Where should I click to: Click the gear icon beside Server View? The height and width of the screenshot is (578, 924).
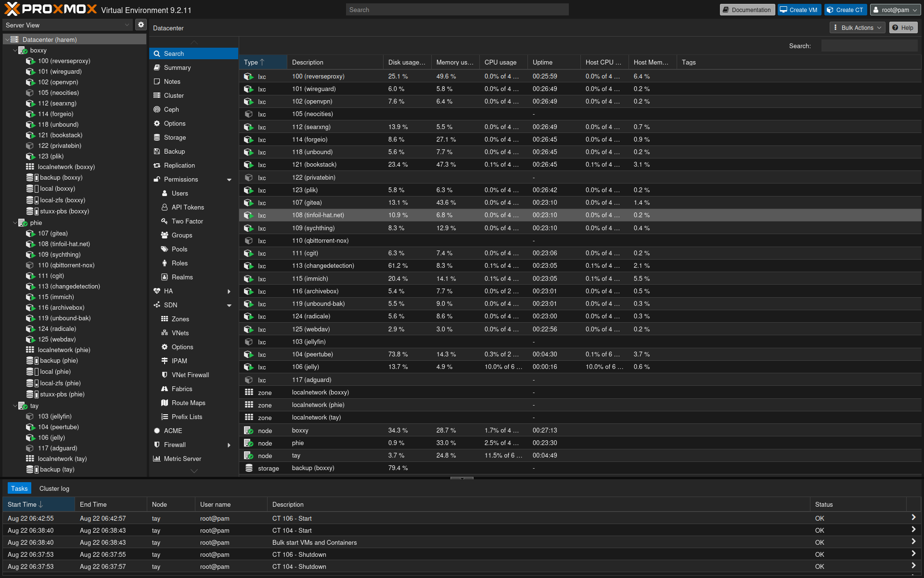[x=141, y=25]
